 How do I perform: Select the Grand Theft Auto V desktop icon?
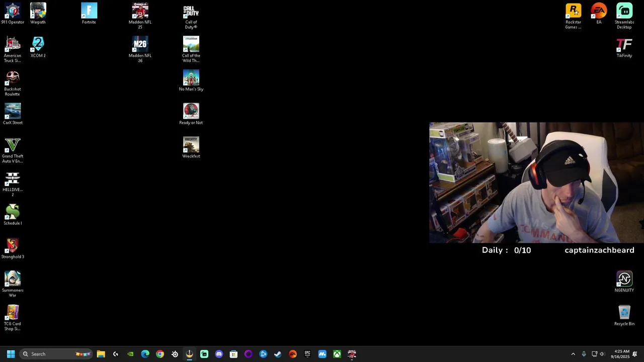pyautogui.click(x=13, y=150)
